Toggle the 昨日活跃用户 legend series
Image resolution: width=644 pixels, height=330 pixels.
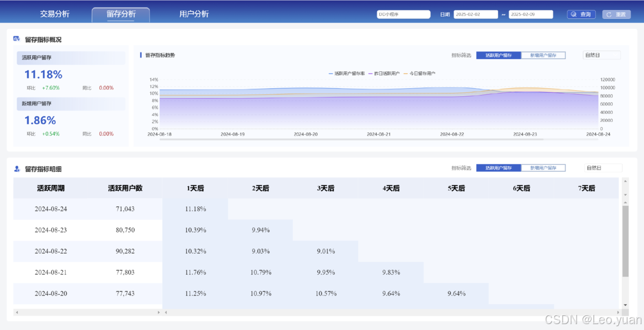pyautogui.click(x=384, y=73)
